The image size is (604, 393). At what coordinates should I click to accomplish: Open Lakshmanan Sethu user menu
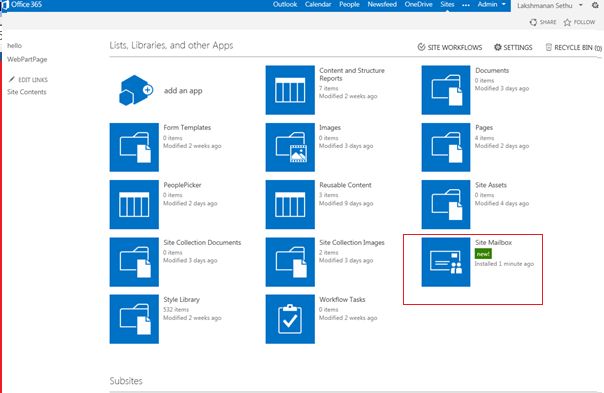coord(550,5)
